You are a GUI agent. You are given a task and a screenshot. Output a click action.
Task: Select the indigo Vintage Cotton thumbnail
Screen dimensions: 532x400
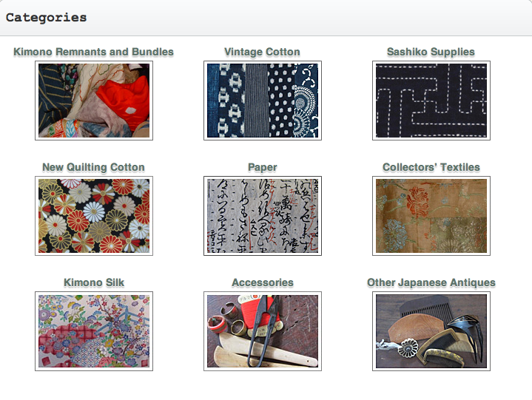263,101
